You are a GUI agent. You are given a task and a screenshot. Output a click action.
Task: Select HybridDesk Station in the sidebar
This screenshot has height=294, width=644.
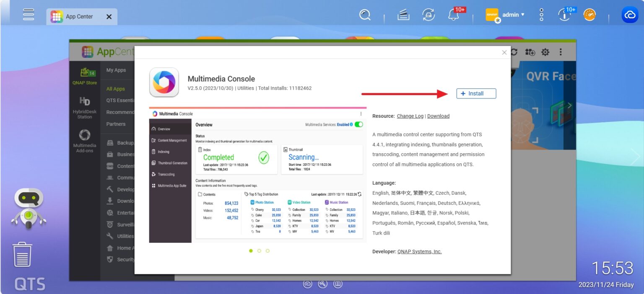point(85,108)
